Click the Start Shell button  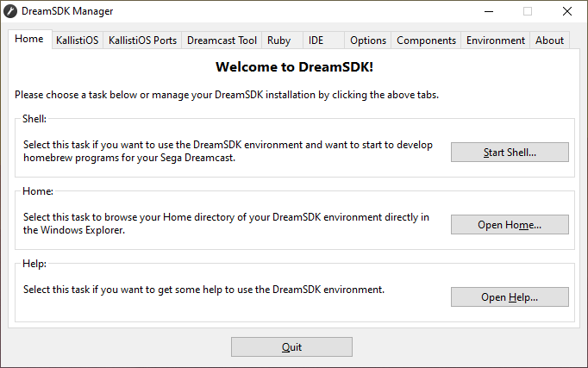click(510, 153)
